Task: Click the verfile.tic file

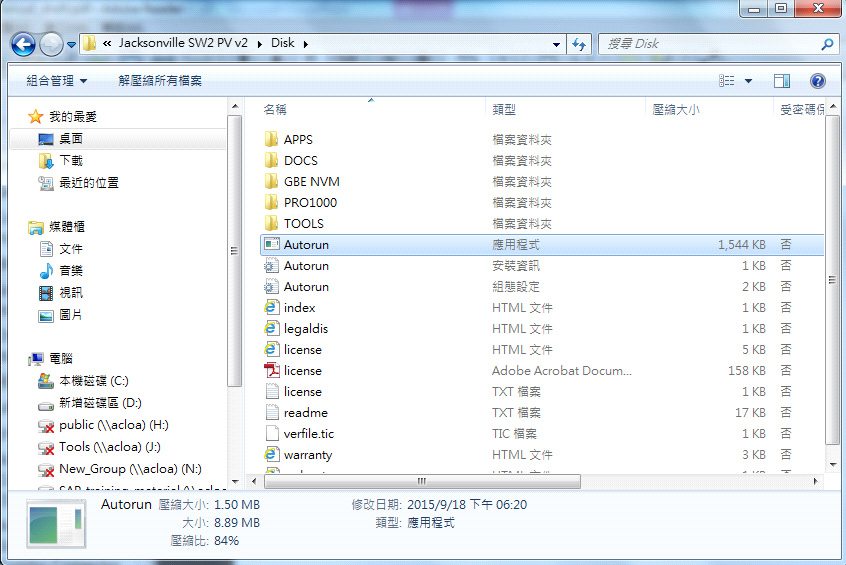Action: (x=309, y=434)
